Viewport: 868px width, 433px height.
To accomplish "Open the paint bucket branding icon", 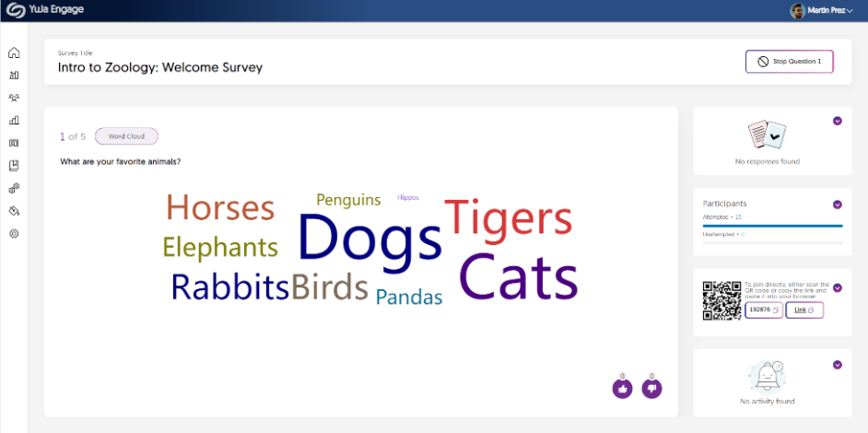I will point(14,211).
